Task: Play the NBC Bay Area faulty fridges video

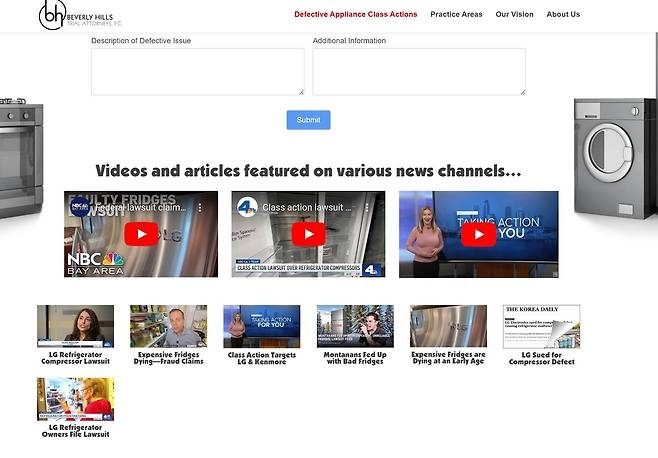Action: (x=142, y=235)
